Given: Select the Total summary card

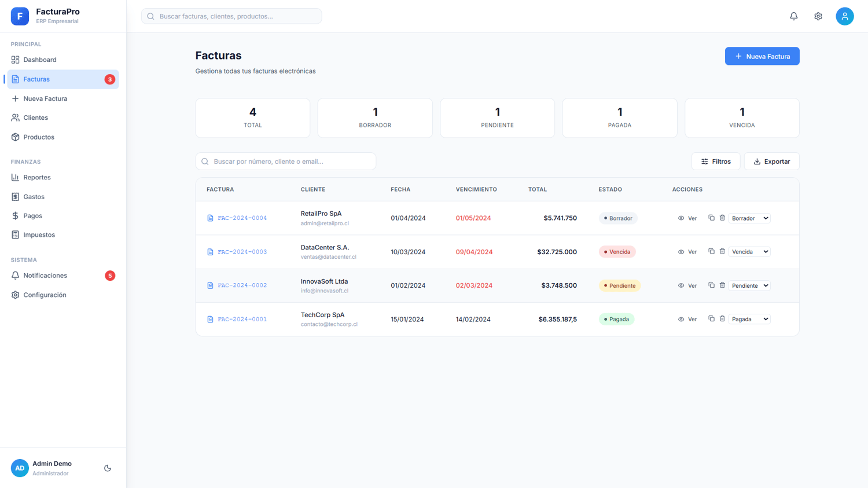Looking at the screenshot, I should click(x=253, y=118).
